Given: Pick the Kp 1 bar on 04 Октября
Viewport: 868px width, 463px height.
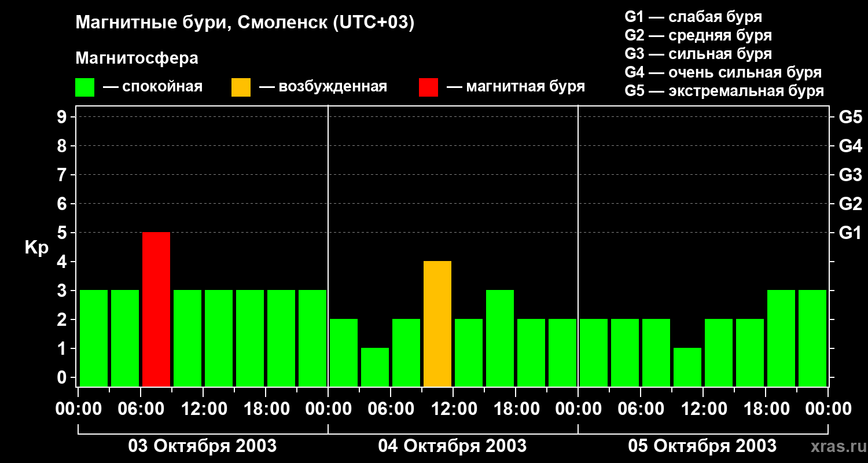Looking at the screenshot, I should [x=375, y=368].
